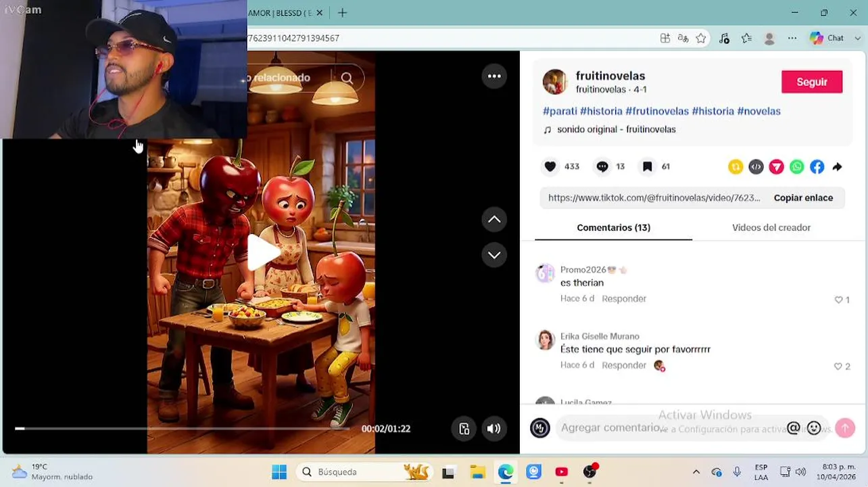Viewport: 868px width, 487px height.
Task: Open the fruitinovelas username link
Action: (x=610, y=76)
